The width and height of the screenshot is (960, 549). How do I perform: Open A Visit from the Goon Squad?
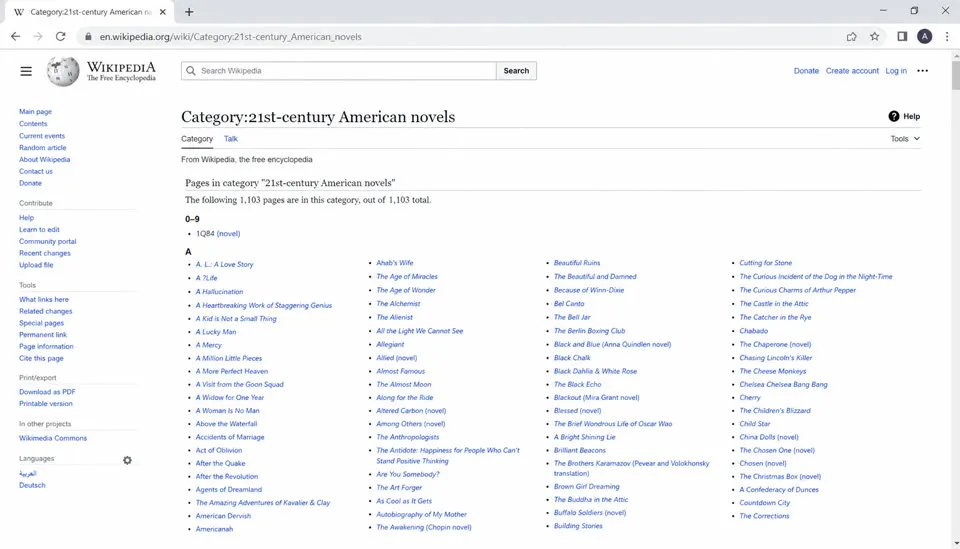click(240, 384)
